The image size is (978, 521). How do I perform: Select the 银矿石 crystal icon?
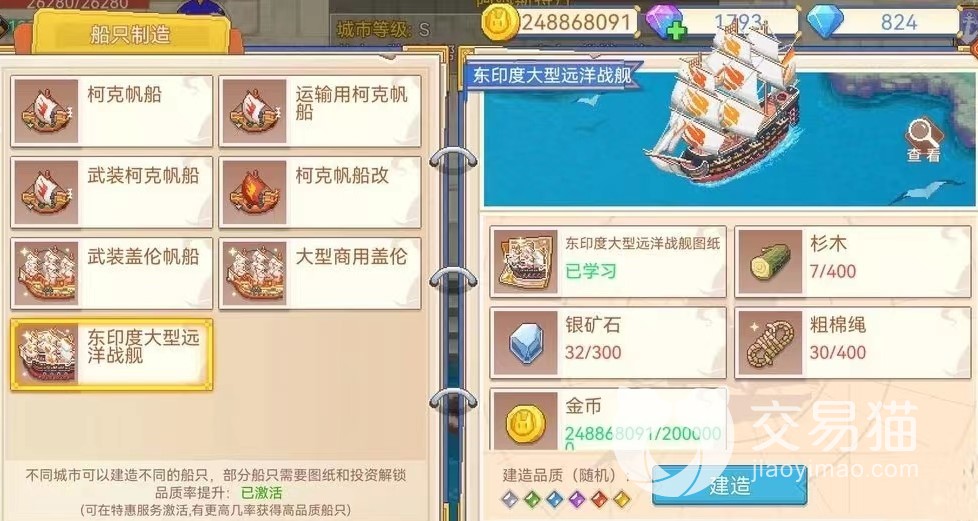(x=525, y=343)
